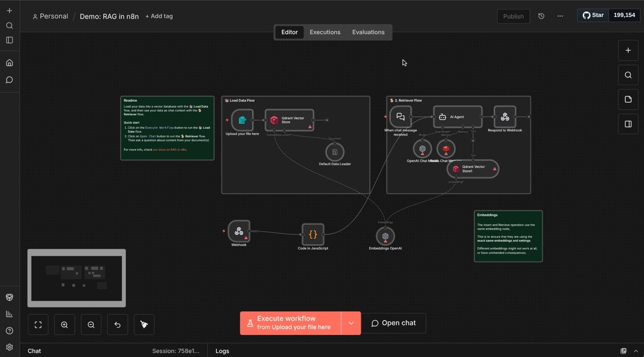Expand the bottom panel chevron
Screen dimensions: 644x357
(x=635, y=351)
